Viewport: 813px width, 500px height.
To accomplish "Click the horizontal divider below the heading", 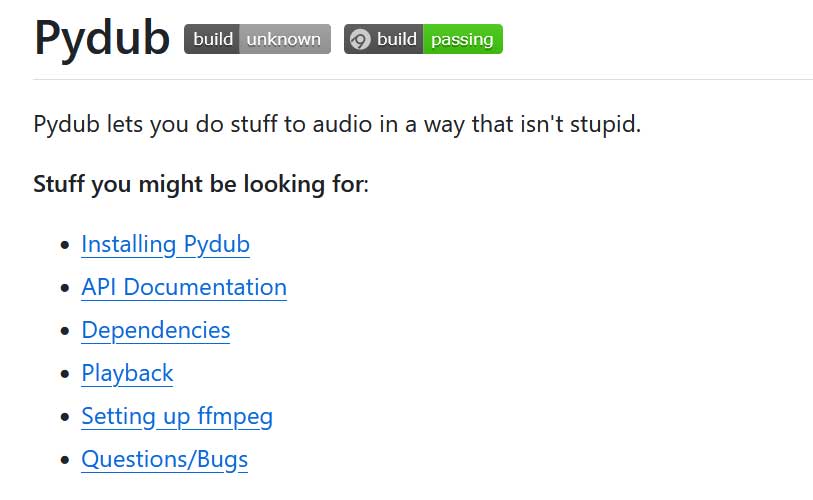I will [422, 79].
